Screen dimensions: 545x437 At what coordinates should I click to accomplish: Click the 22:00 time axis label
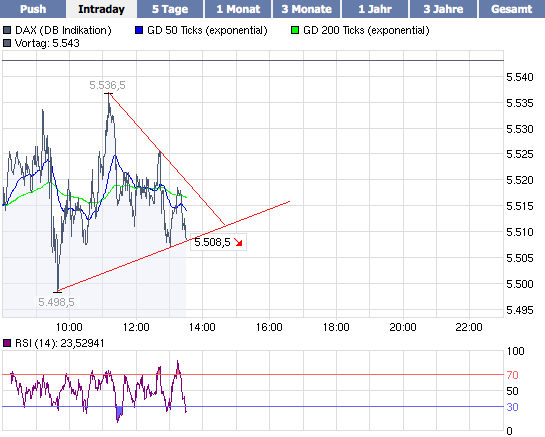[x=469, y=327]
